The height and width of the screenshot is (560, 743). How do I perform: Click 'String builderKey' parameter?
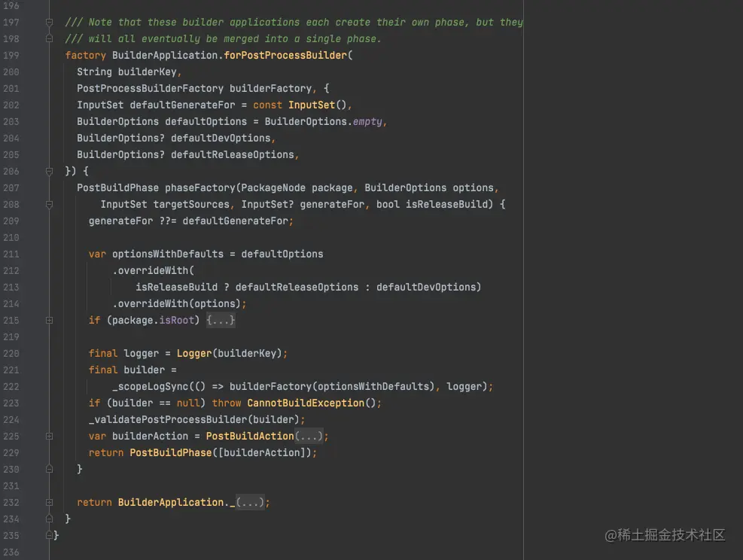tap(126, 72)
